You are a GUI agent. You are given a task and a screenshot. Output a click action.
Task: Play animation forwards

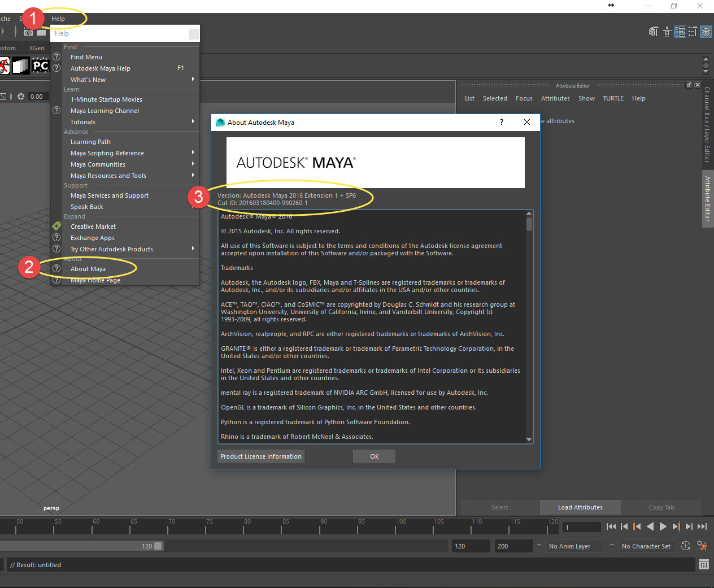[663, 526]
